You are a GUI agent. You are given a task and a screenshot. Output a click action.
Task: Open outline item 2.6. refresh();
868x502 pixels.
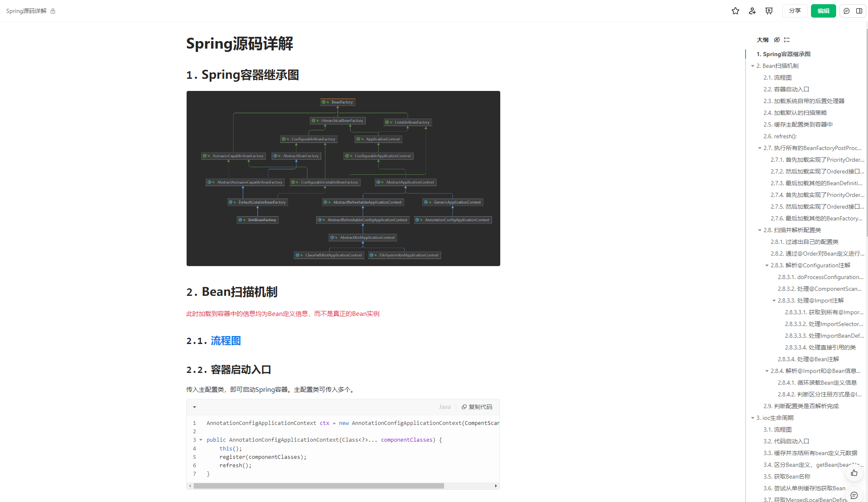[780, 136]
